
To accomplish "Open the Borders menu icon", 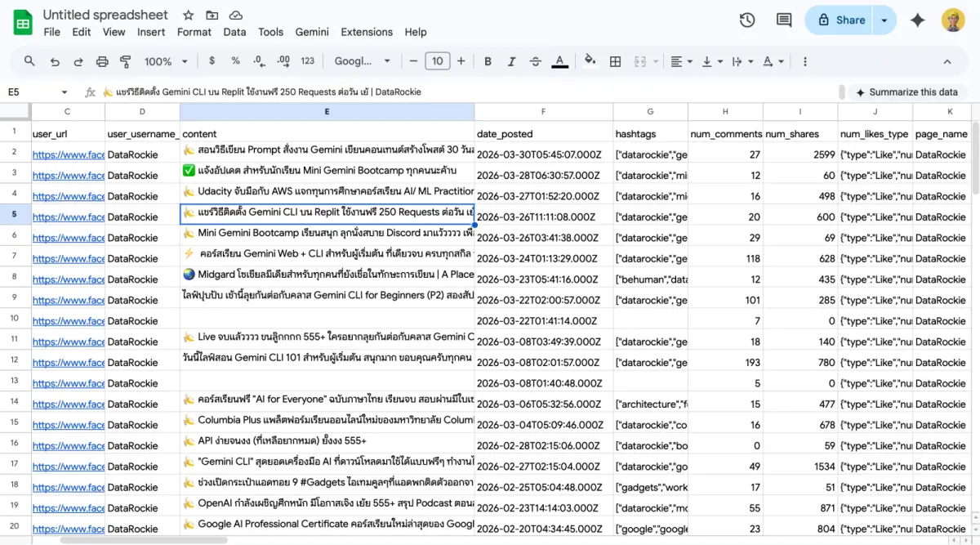I will click(x=615, y=60).
